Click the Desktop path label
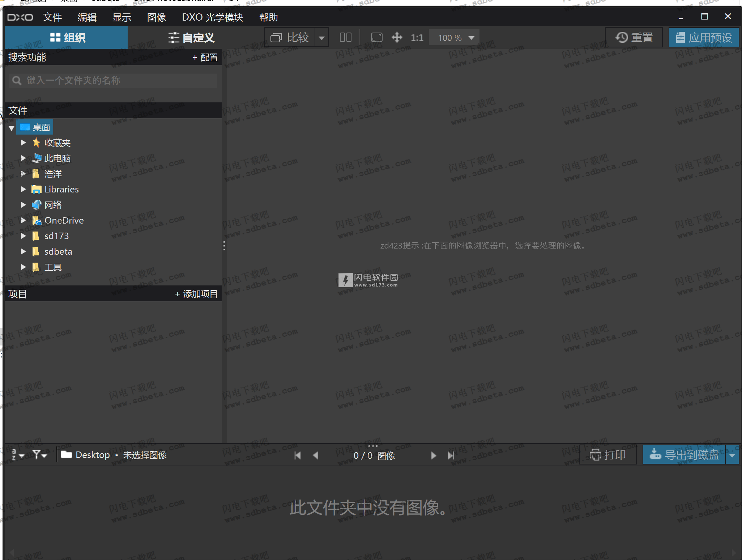 93,455
